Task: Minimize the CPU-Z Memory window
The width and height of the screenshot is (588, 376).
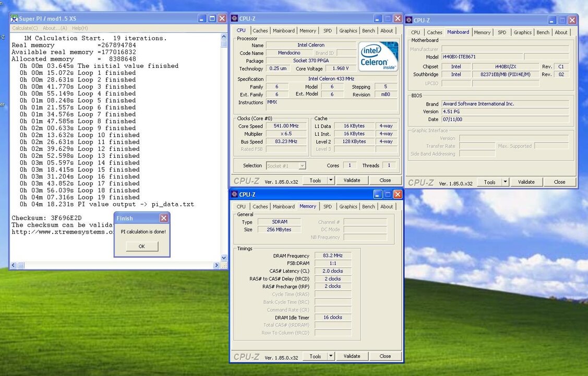Action: [378, 194]
